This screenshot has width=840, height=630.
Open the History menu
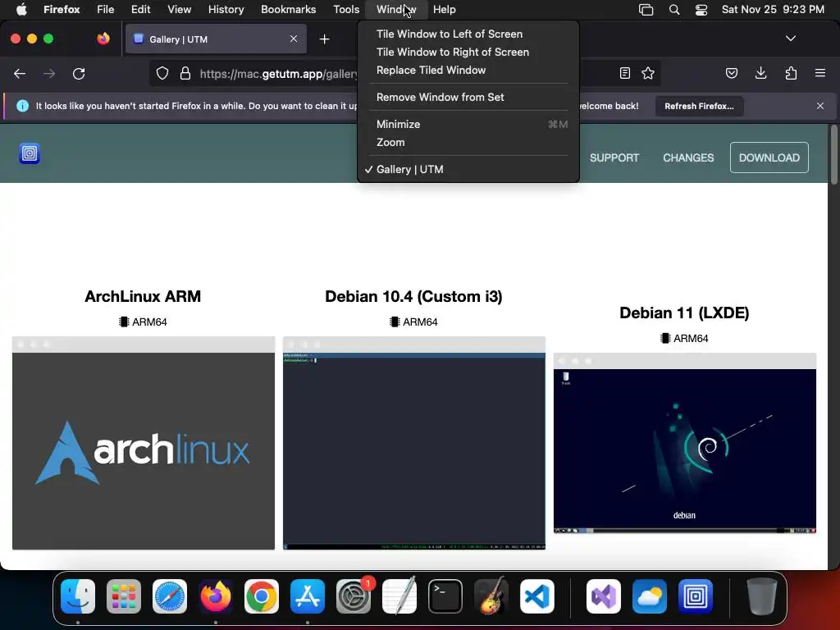(226, 10)
